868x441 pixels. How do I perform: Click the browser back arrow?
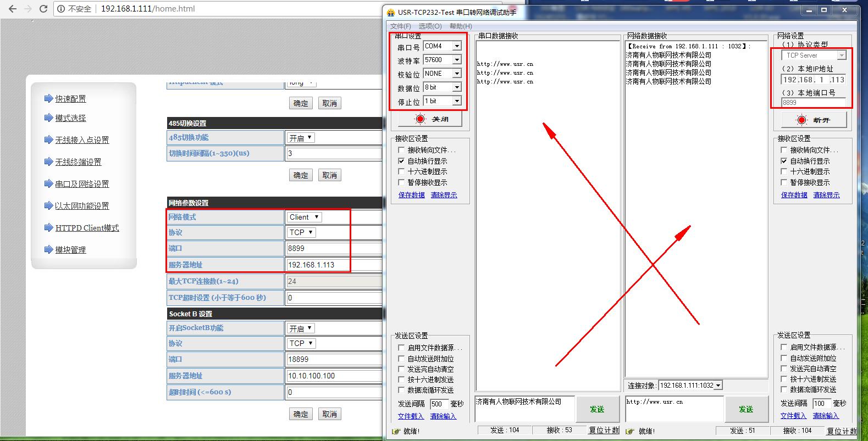coord(13,9)
